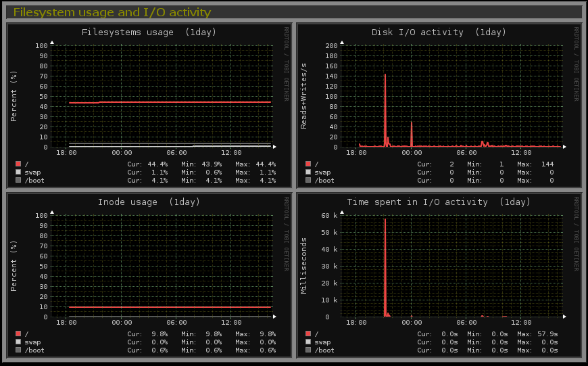Click the '12:00' time label in Inode usage
This screenshot has width=588, height=366.
pos(231,323)
